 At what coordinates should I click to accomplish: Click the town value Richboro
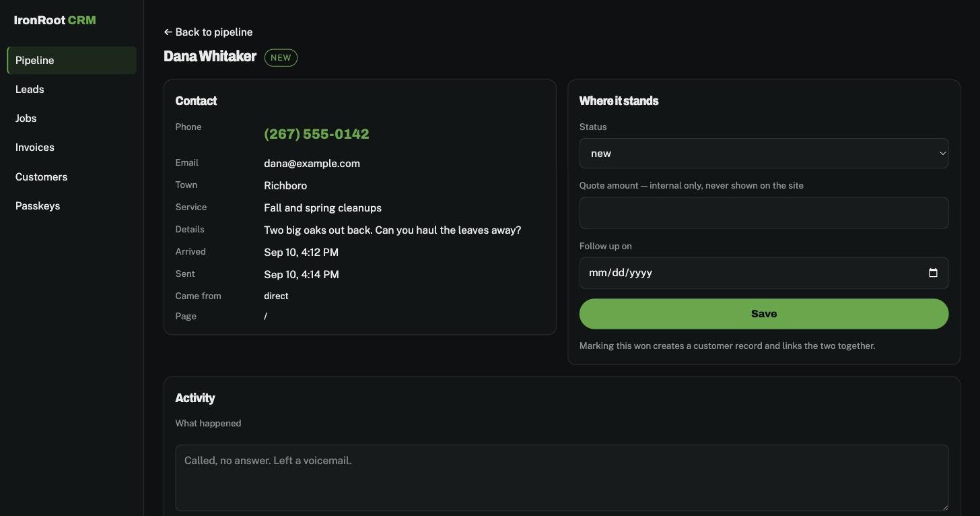pos(285,186)
